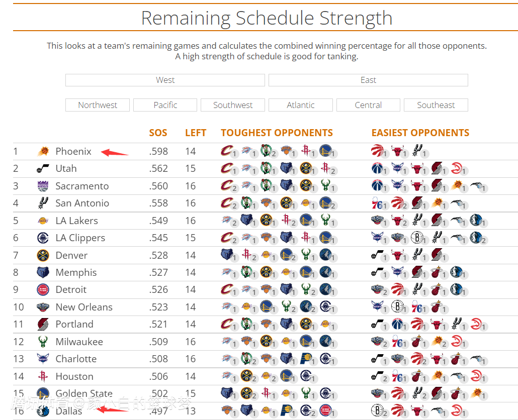Filter by the East conference
The width and height of the screenshot is (518, 420).
pos(368,80)
